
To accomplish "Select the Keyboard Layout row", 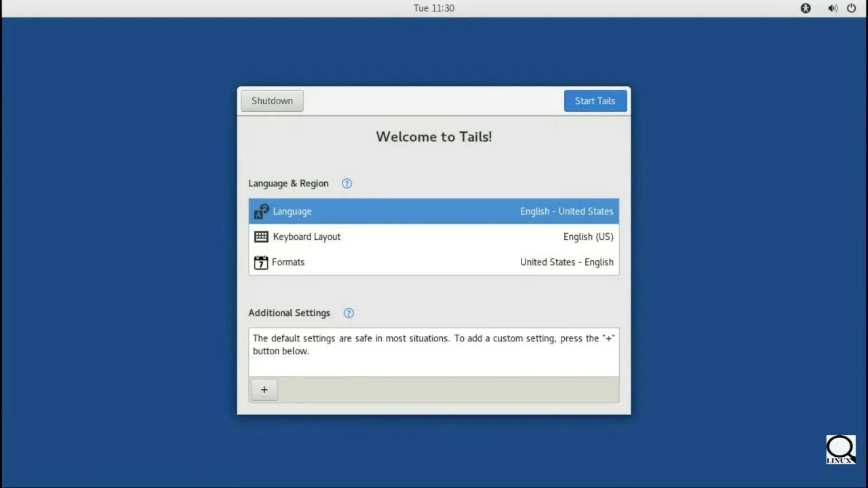I will coord(434,237).
